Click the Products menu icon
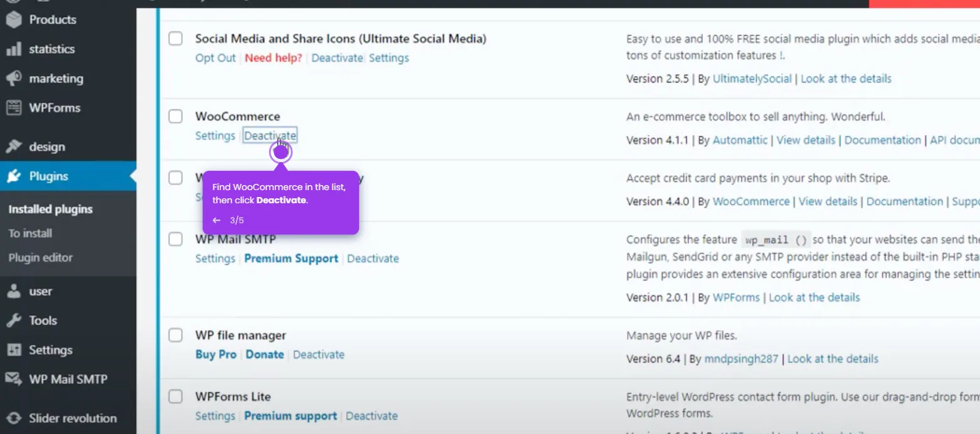The width and height of the screenshot is (980, 434). point(14,19)
